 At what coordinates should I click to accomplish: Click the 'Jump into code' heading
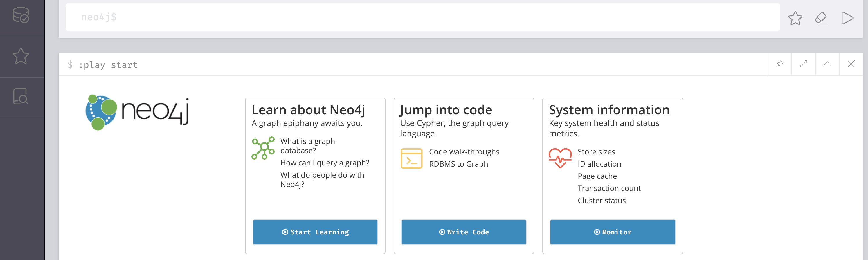click(446, 110)
